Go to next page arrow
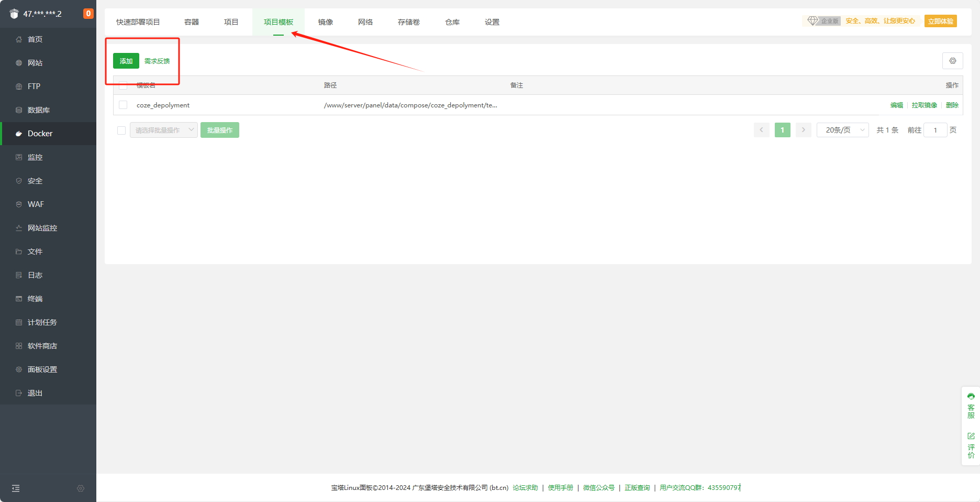 click(804, 130)
